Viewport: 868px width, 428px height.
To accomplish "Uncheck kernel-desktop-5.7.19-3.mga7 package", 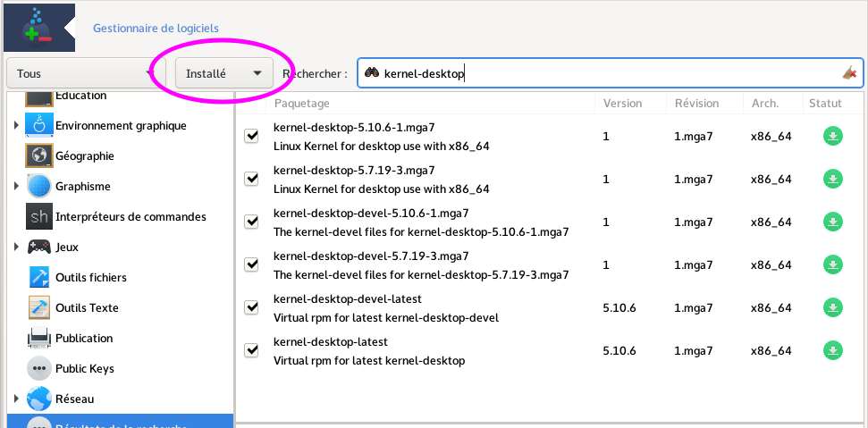I will (251, 180).
